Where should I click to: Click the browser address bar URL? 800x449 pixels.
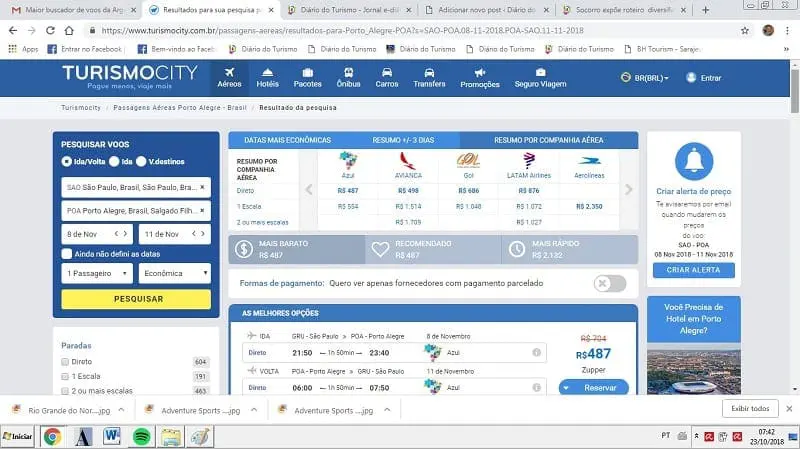pyautogui.click(x=342, y=31)
